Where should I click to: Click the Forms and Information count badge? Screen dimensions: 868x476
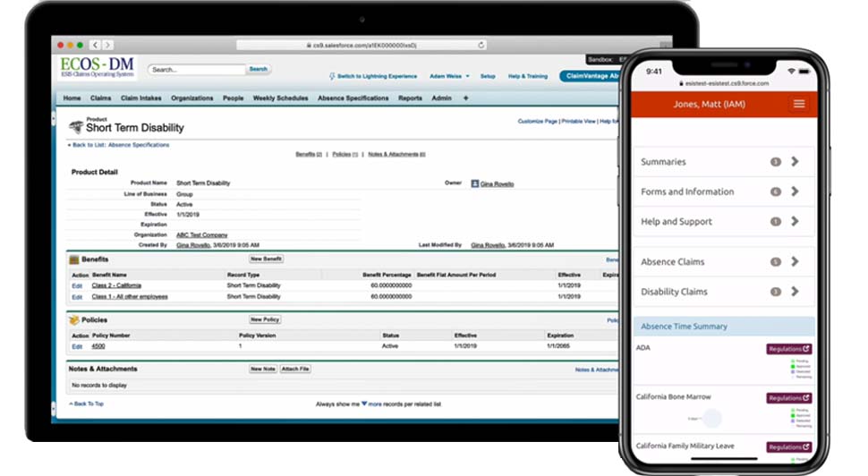(776, 191)
